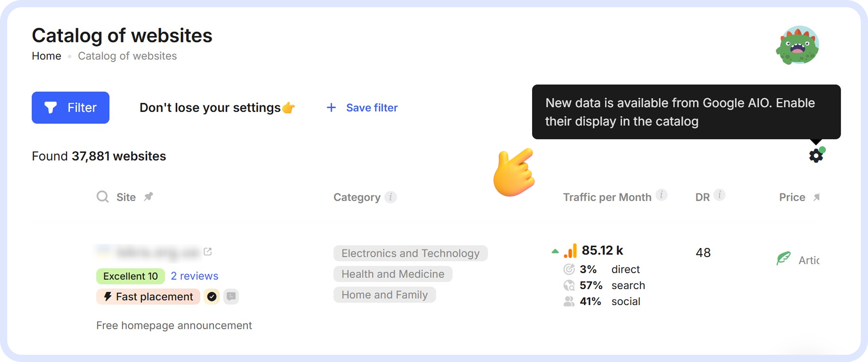Viewport: 868px width, 362px height.
Task: Toggle the pin on Price column
Action: tap(817, 197)
